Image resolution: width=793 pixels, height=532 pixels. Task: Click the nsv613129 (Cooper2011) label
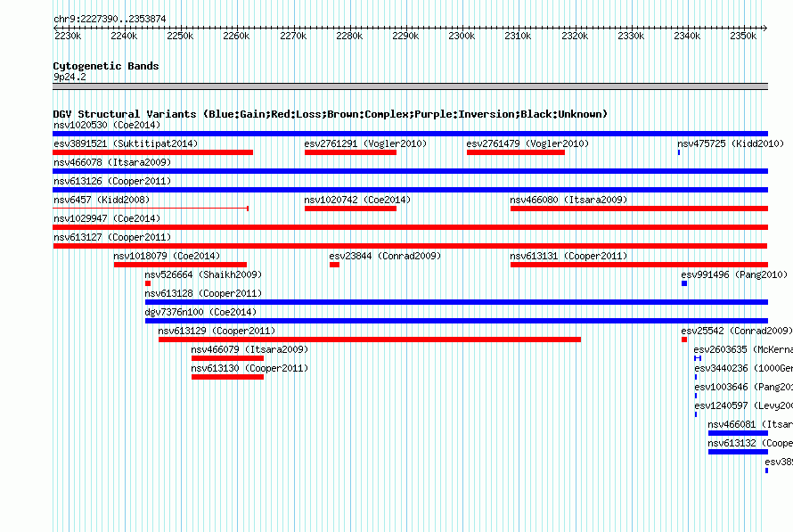217,331
